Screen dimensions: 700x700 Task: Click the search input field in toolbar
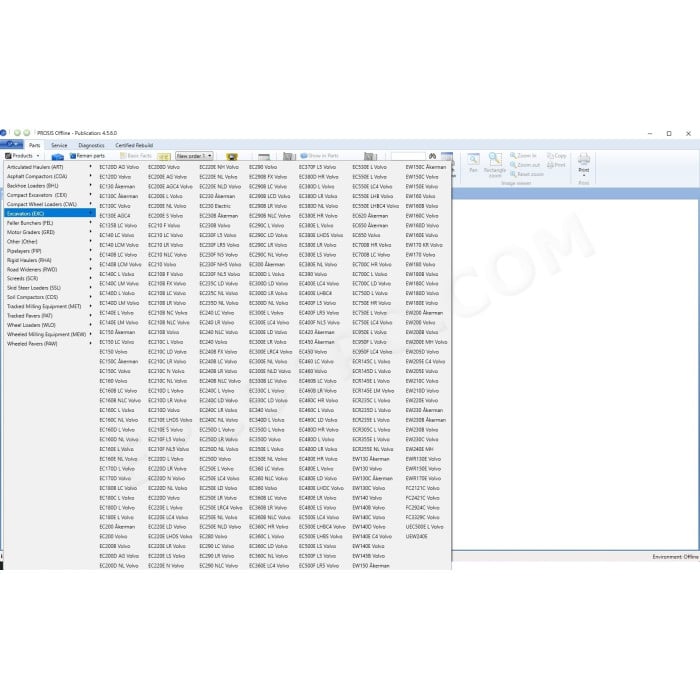click(408, 156)
